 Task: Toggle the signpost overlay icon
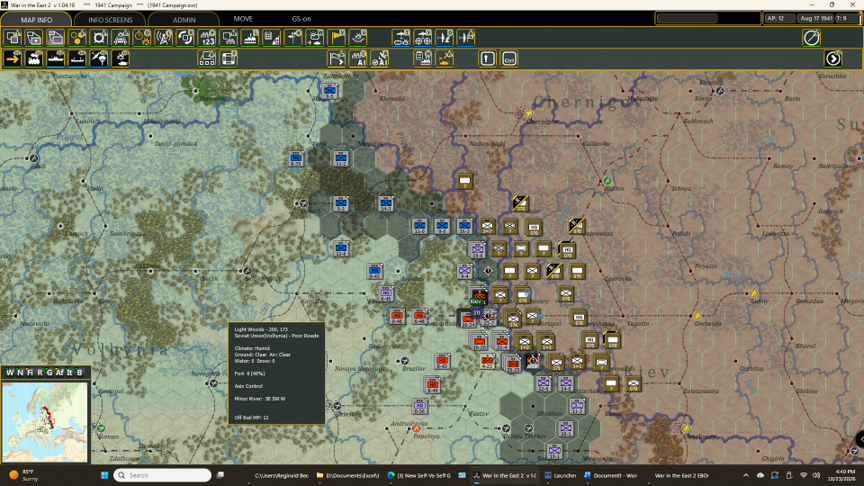tap(293, 38)
